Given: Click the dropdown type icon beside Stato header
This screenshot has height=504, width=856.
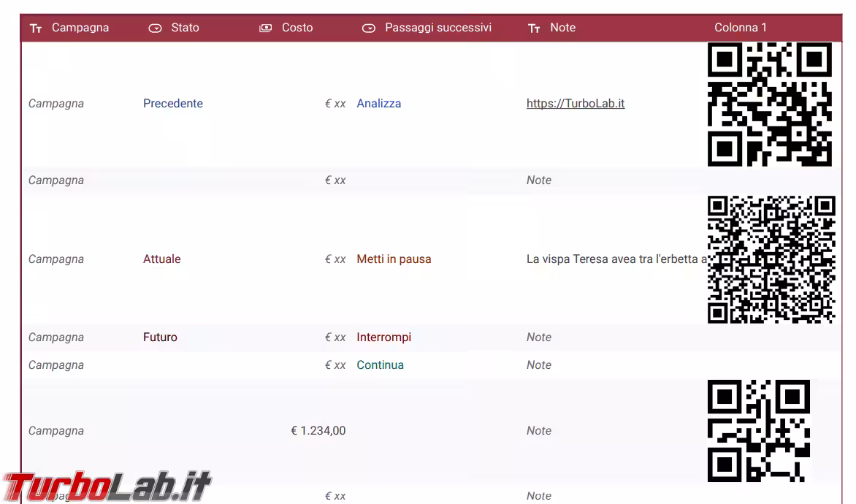Looking at the screenshot, I should (x=155, y=28).
